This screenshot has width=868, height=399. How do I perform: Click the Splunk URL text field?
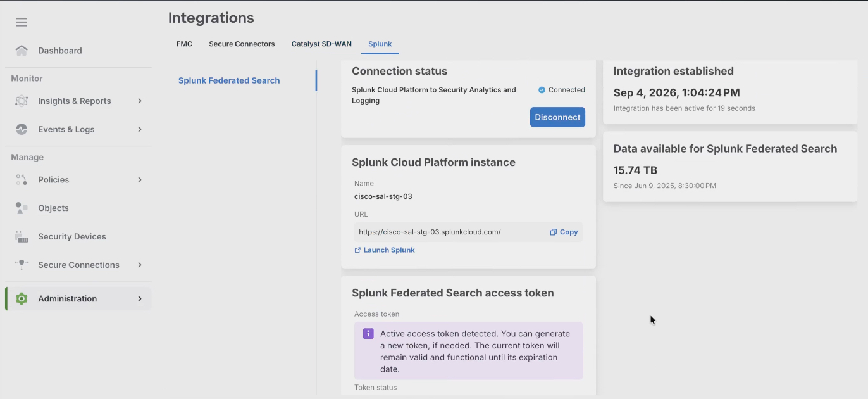[x=468, y=232]
